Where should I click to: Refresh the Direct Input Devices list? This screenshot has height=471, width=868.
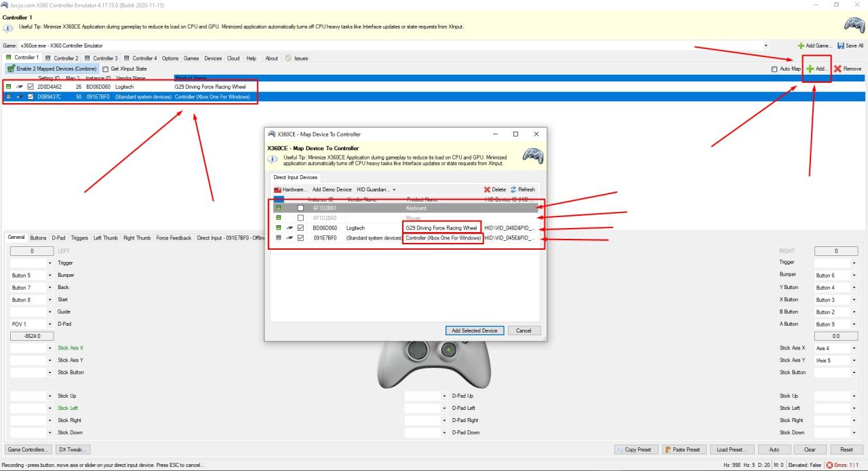513,189
